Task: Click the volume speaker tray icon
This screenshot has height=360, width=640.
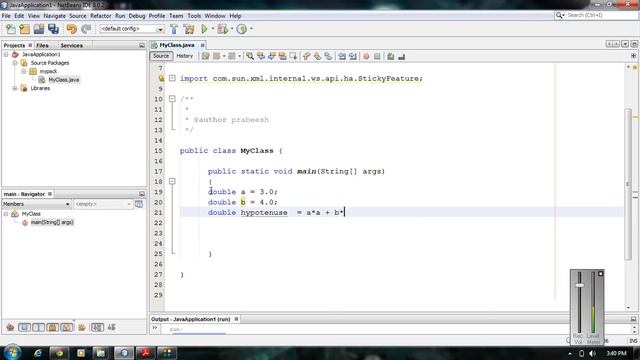Action: coord(592,353)
